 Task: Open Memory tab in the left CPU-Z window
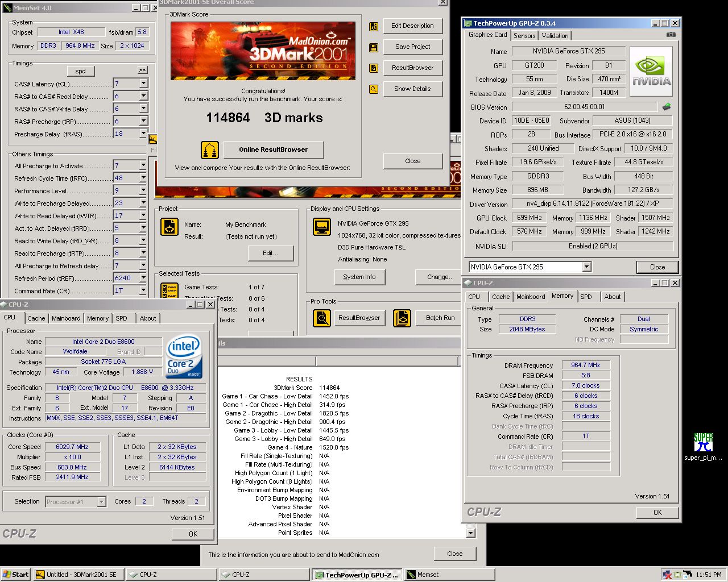tap(98, 318)
